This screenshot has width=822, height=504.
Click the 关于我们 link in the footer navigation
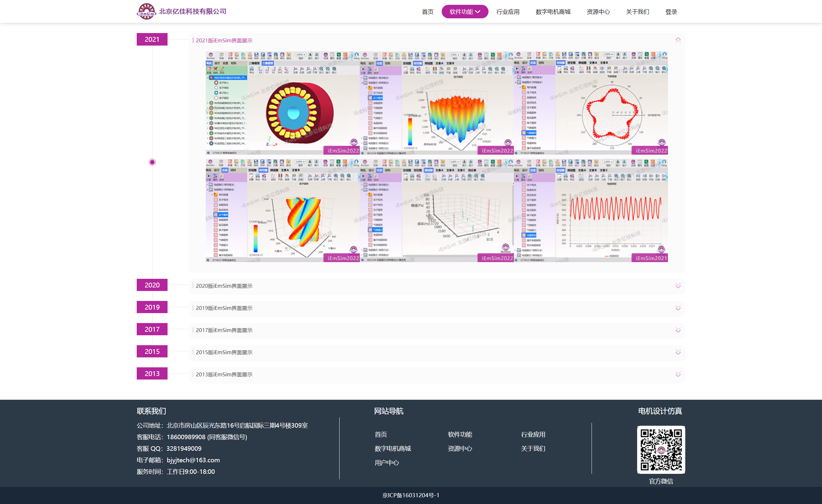point(533,448)
